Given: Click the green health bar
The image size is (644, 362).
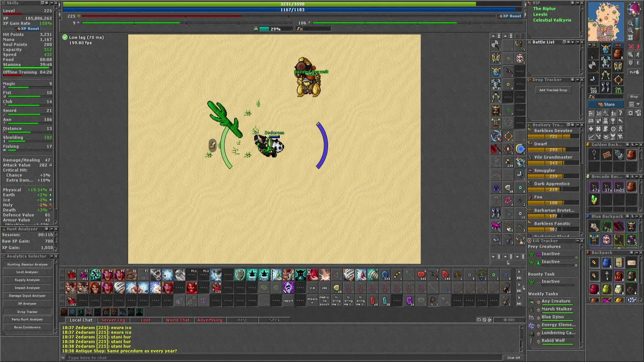Looking at the screenshot, I should [292, 4].
